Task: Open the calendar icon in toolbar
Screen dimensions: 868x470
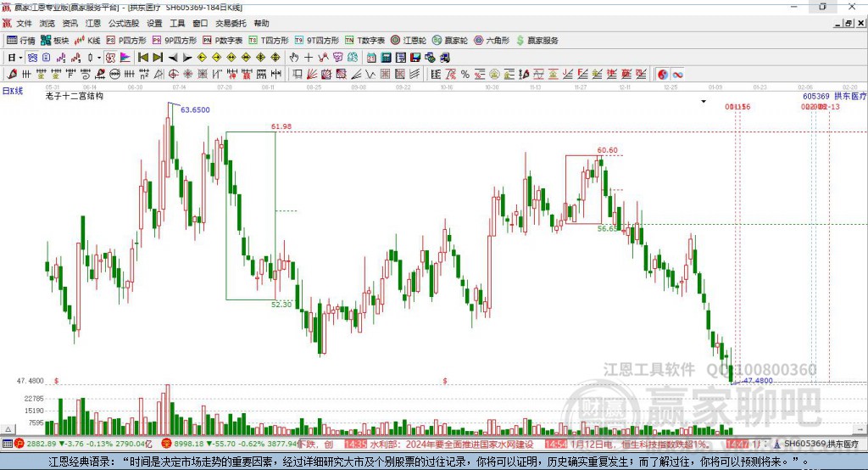Action: [371, 58]
